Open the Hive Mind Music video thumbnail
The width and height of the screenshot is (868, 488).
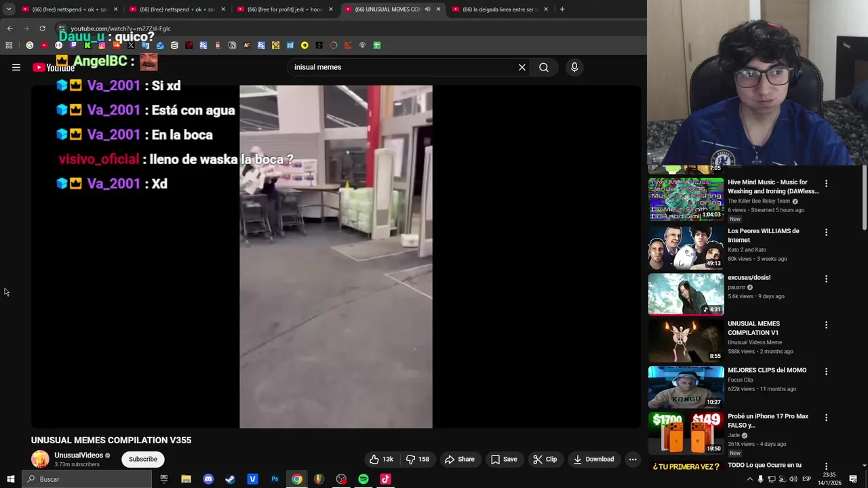(x=686, y=199)
